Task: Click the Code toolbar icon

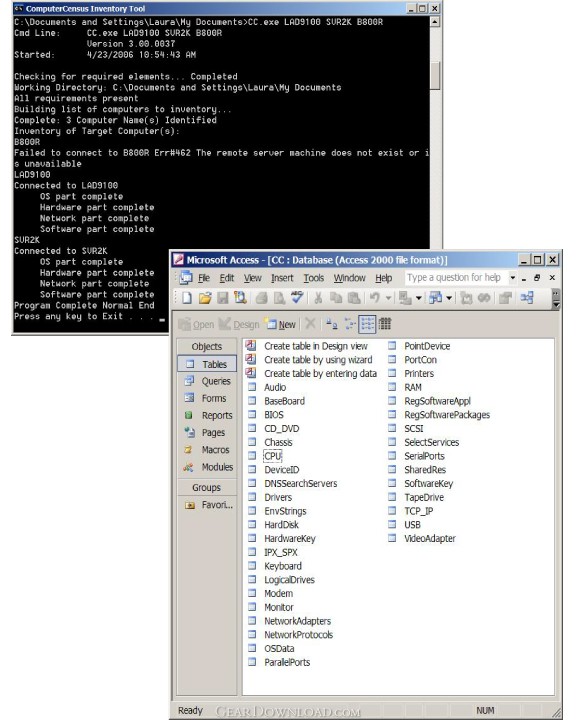Action: [466, 298]
